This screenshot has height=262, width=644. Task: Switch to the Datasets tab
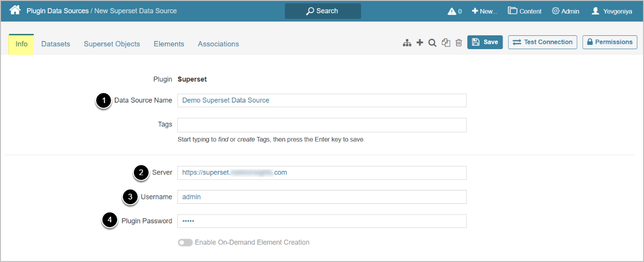[x=56, y=44]
